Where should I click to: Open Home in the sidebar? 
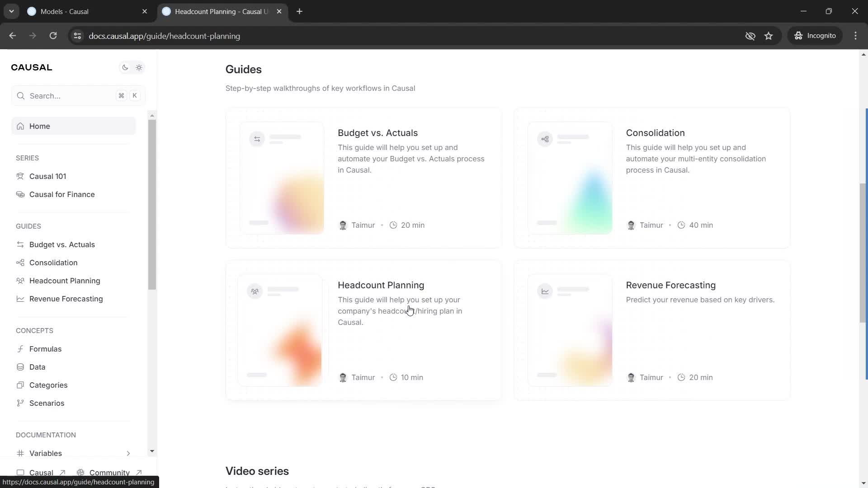pyautogui.click(x=73, y=126)
